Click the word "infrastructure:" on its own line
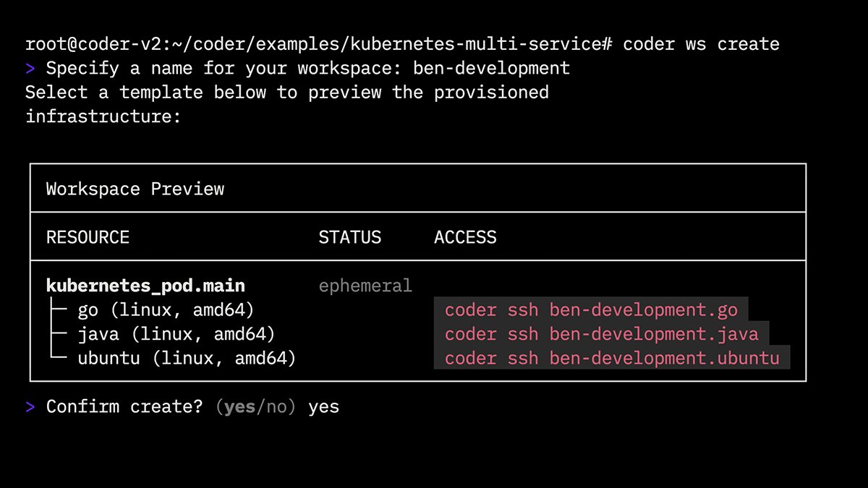868x488 pixels. [103, 116]
